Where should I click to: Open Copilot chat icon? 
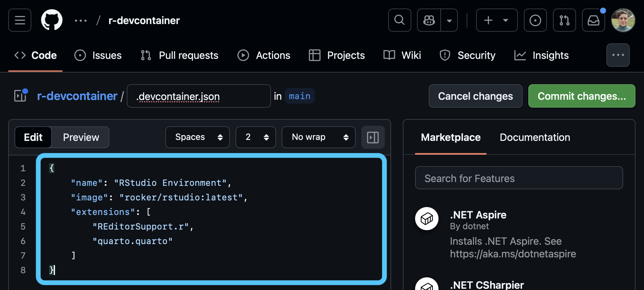(429, 20)
